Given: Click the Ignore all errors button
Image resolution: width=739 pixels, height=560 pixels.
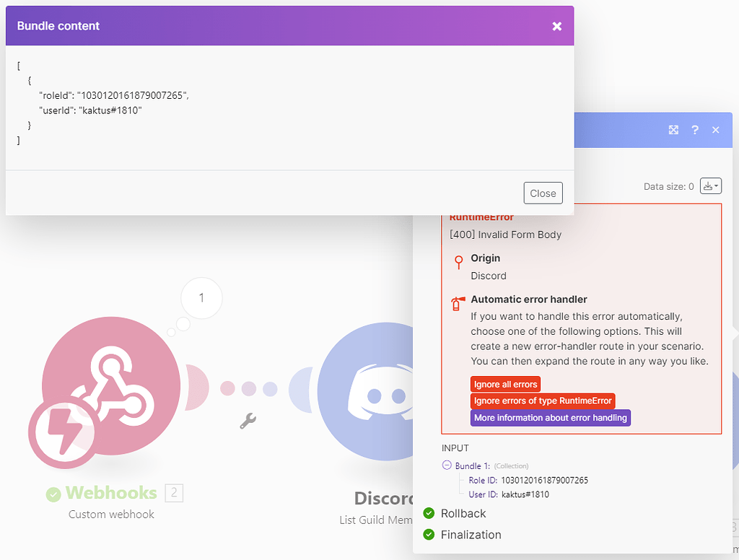Looking at the screenshot, I should click(505, 384).
